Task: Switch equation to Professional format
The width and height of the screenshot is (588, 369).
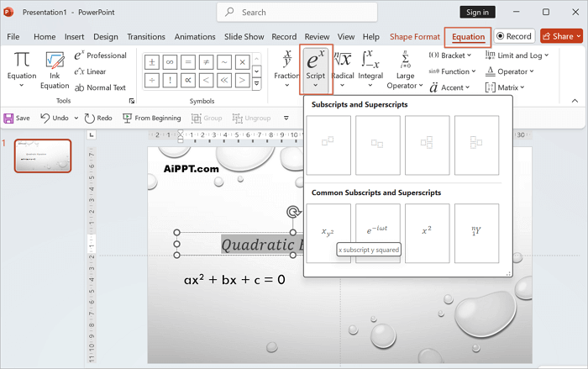Action: click(x=101, y=55)
